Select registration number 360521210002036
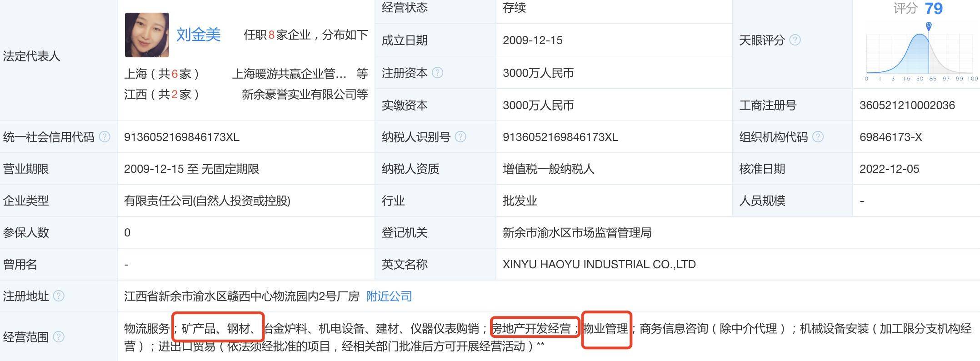 907,105
